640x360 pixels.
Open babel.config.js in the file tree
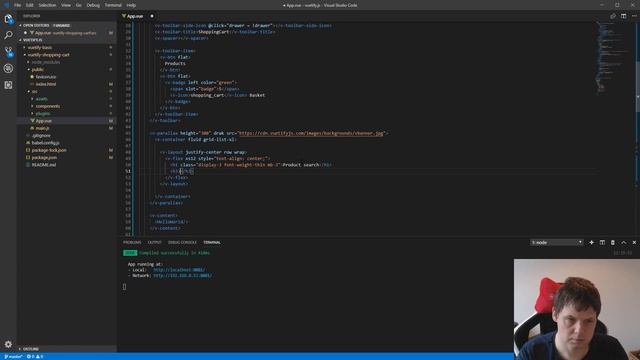pyautogui.click(x=45, y=143)
